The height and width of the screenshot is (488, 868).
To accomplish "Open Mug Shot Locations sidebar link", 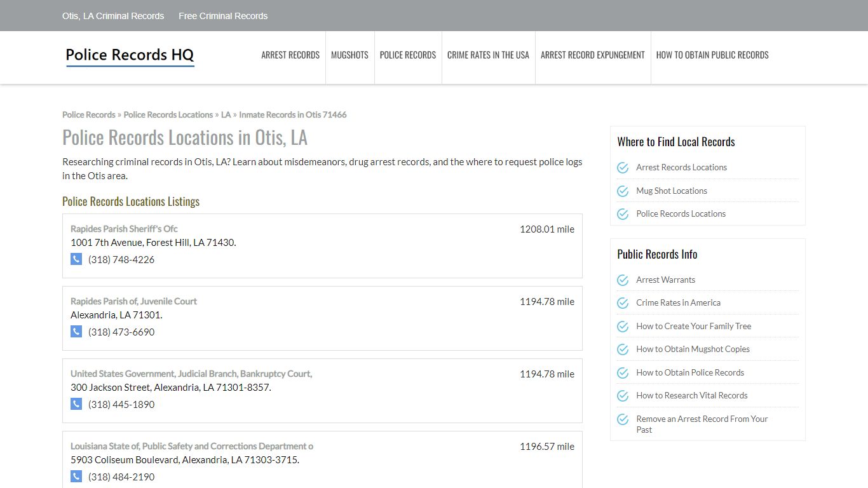I will [x=672, y=191].
